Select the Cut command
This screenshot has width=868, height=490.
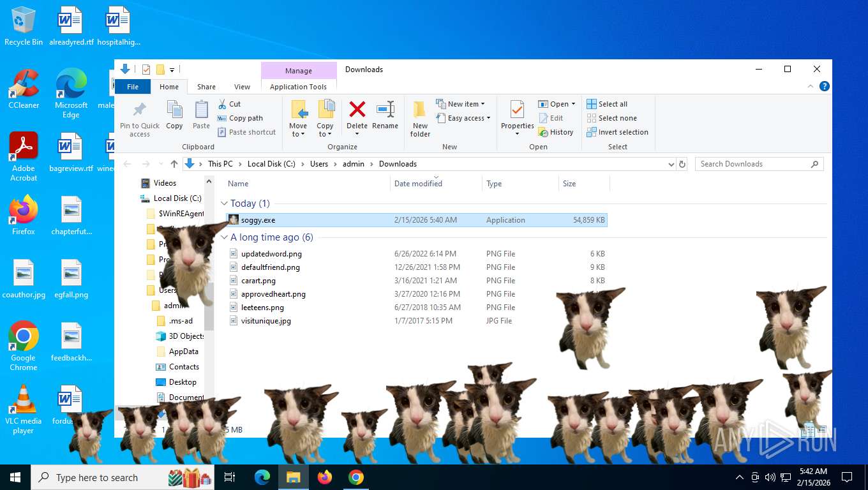(229, 104)
